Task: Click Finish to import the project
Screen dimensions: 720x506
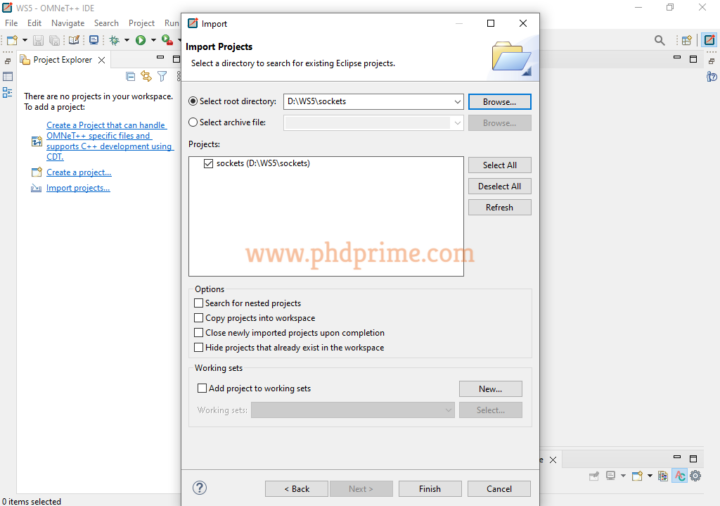Action: pyautogui.click(x=430, y=489)
